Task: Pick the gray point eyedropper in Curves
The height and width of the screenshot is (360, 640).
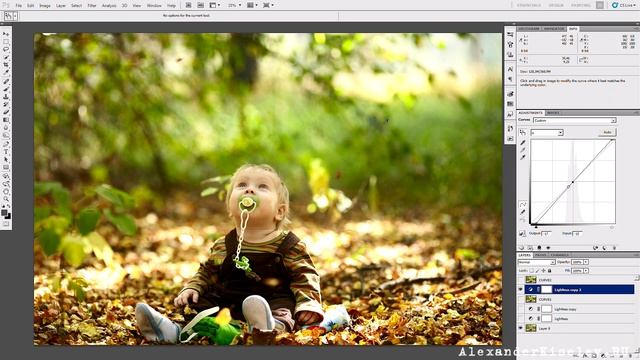Action: click(x=523, y=150)
